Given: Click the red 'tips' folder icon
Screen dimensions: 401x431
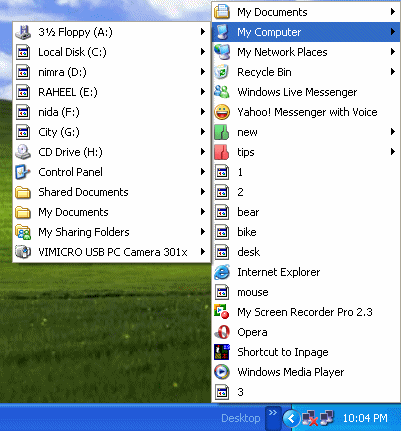Looking at the screenshot, I should (222, 152).
